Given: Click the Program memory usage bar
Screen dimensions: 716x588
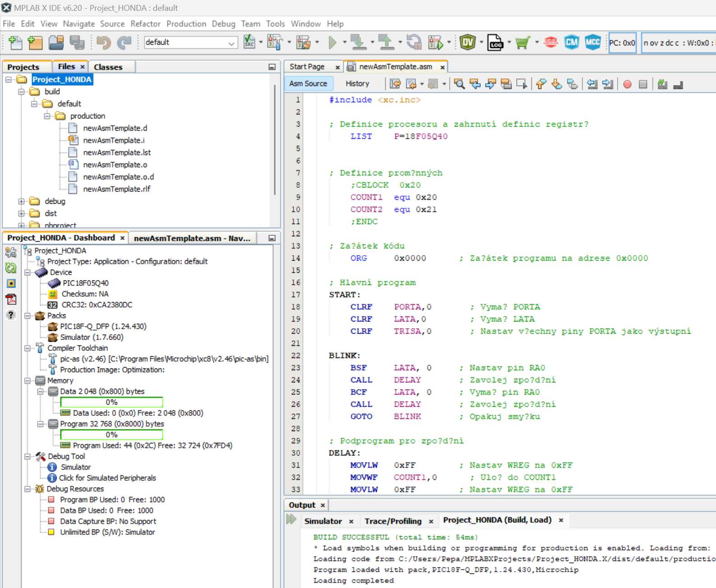Looking at the screenshot, I should pos(111,435).
